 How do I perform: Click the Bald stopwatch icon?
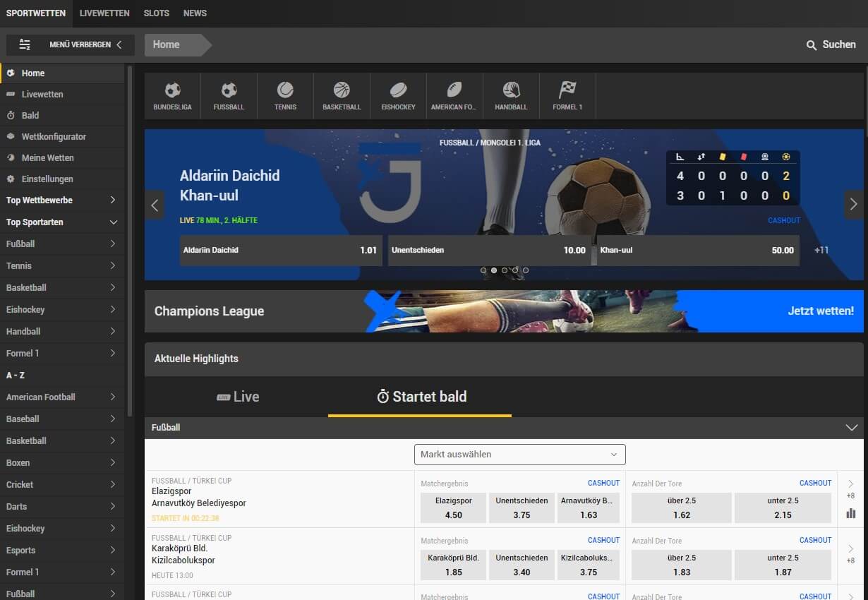tap(11, 115)
